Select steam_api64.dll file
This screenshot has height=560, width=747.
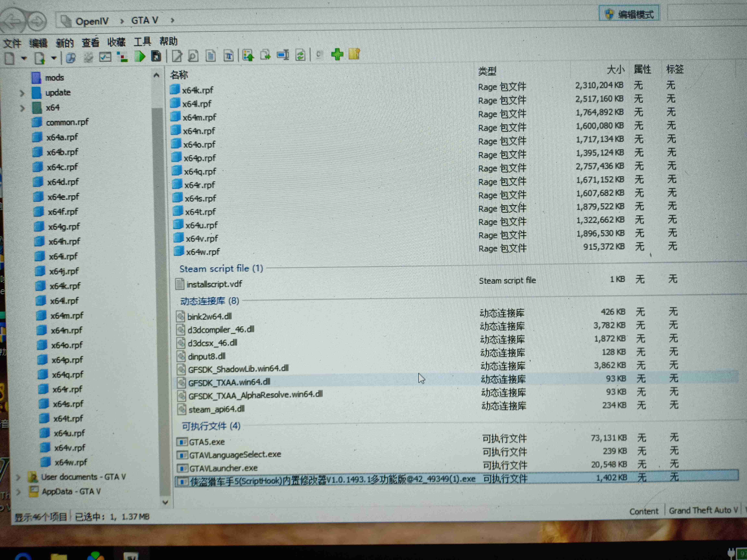click(216, 409)
